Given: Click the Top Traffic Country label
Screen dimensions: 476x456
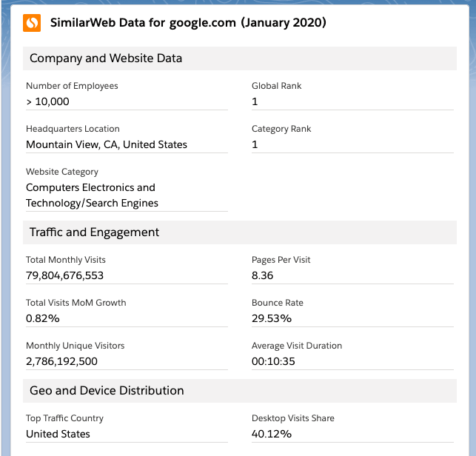Looking at the screenshot, I should point(64,418).
